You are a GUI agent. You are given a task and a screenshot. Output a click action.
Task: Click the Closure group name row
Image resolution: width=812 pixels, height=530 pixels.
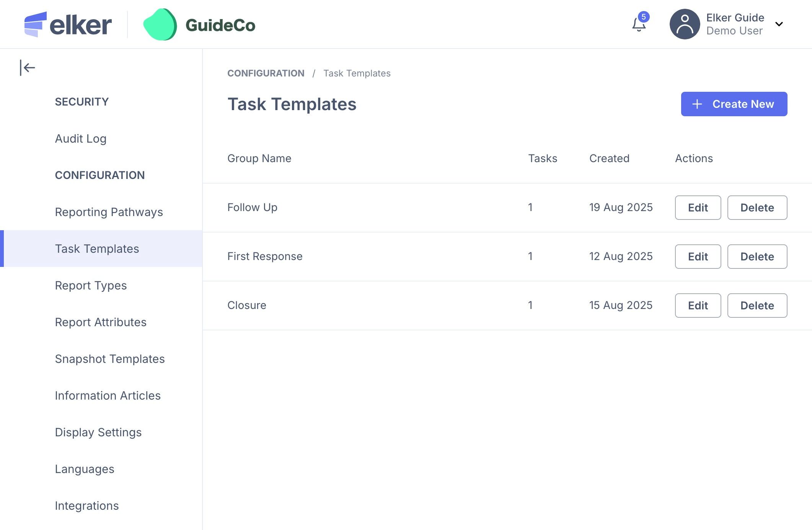(x=246, y=305)
